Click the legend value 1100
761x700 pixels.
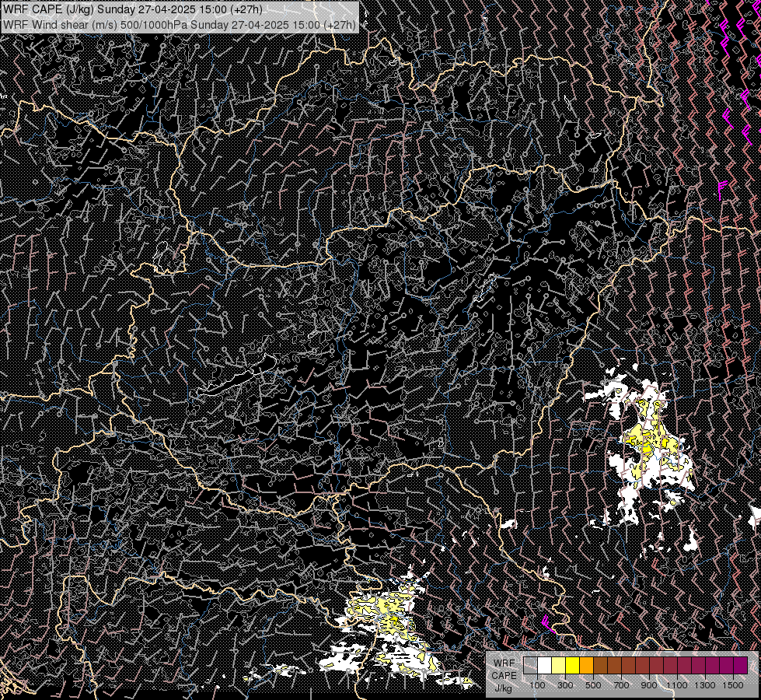pos(676,685)
